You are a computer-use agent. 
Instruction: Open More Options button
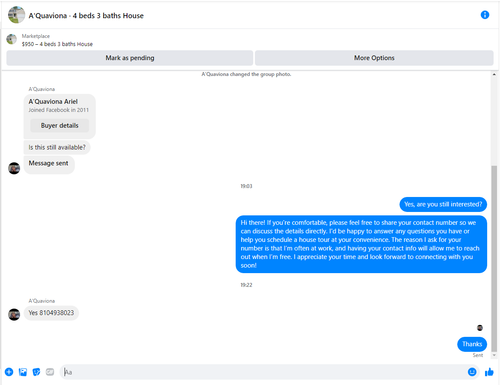374,58
